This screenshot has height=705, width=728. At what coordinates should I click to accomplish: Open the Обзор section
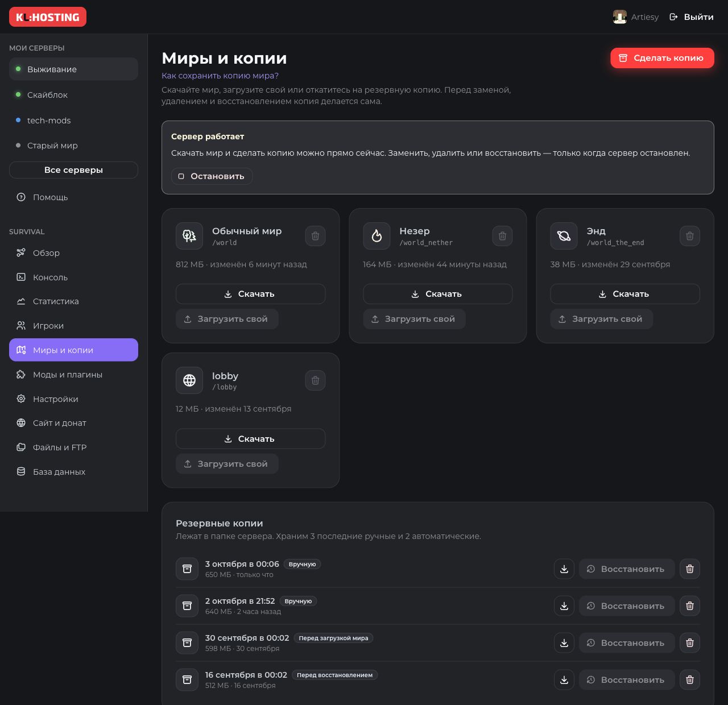coord(73,253)
